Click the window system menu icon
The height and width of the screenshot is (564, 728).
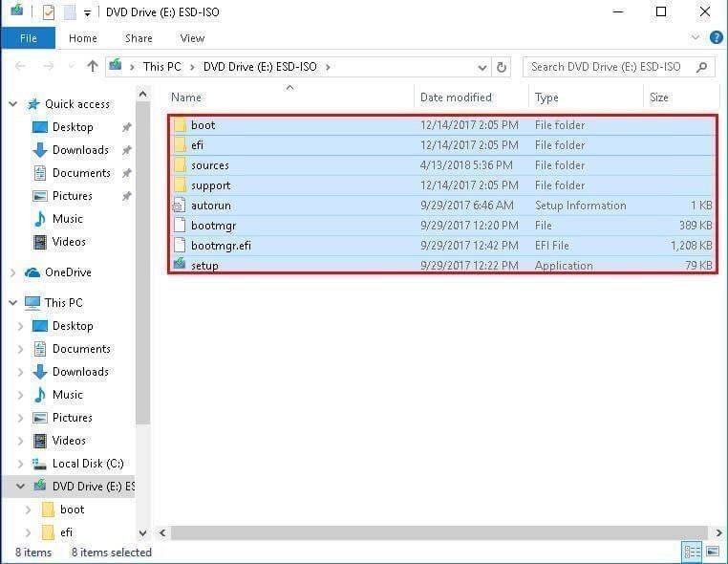click(x=17, y=11)
